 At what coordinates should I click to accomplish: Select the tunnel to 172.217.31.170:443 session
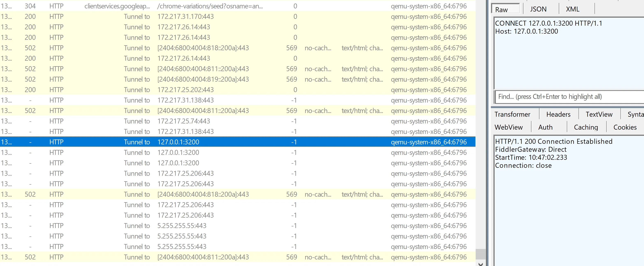pyautogui.click(x=185, y=16)
